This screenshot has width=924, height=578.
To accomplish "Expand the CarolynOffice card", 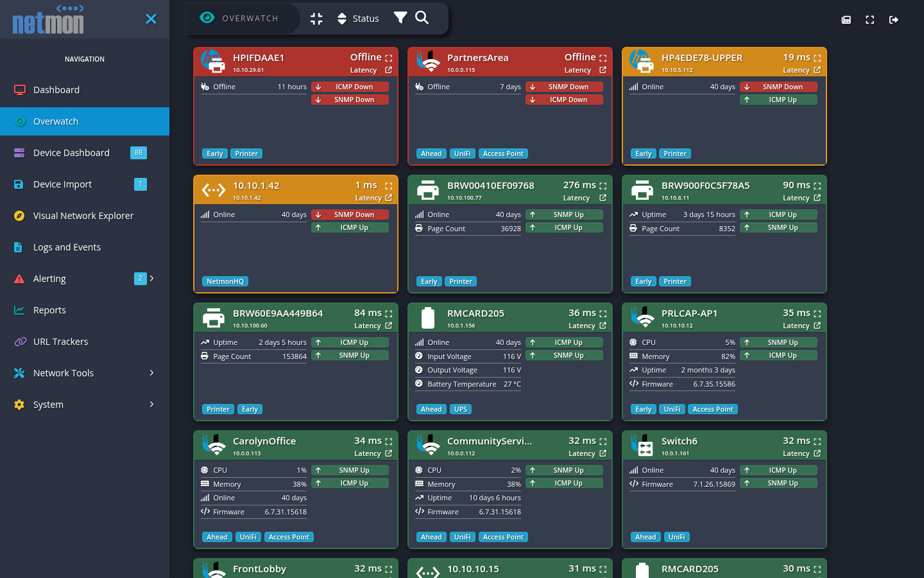I will tap(388, 441).
